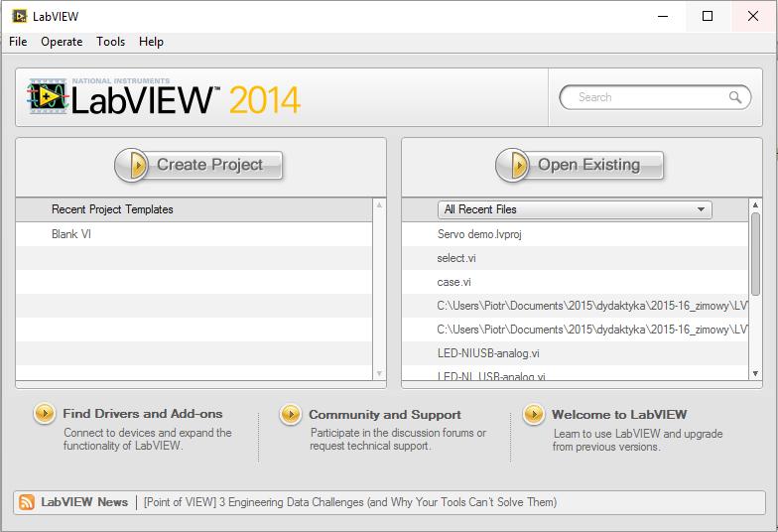Click the Find Drivers and Add-ons icon
778x532 pixels.
click(44, 413)
